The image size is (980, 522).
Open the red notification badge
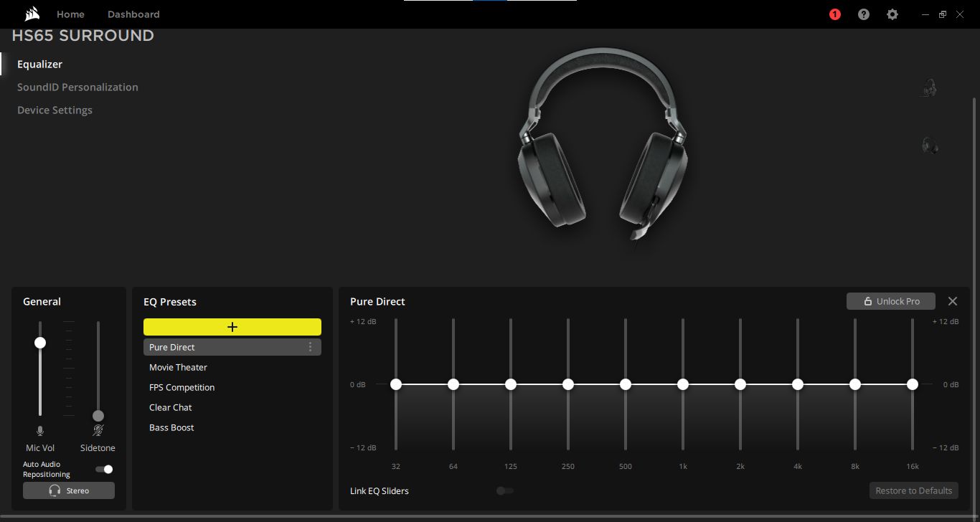[834, 14]
